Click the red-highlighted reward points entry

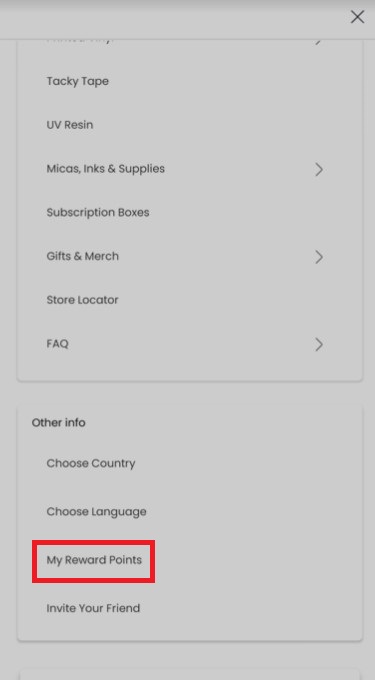(x=93, y=561)
